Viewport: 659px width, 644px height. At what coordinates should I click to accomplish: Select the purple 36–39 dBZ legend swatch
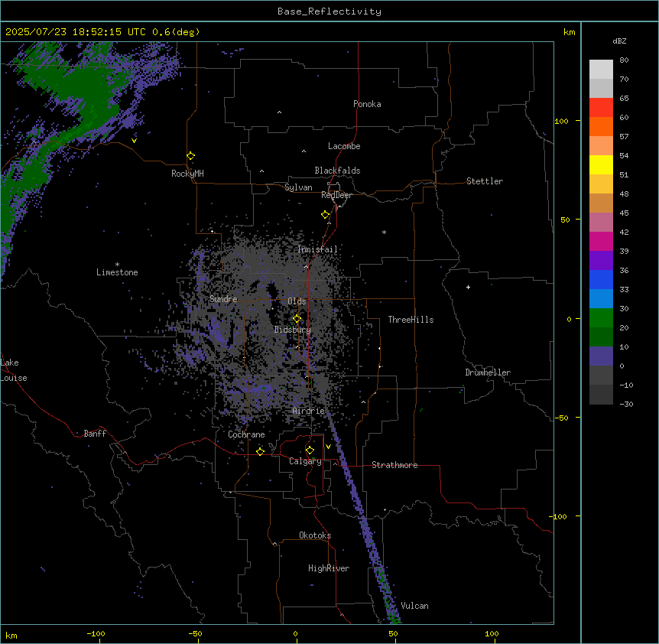tap(601, 261)
